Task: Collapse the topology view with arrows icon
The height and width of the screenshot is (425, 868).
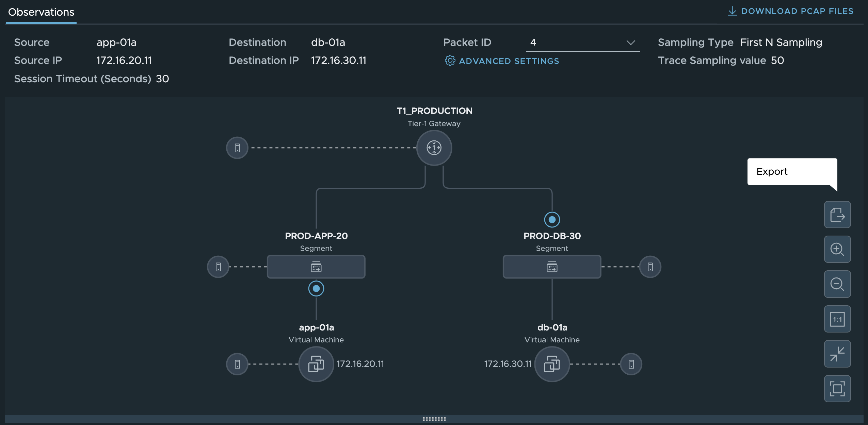Action: pyautogui.click(x=837, y=354)
